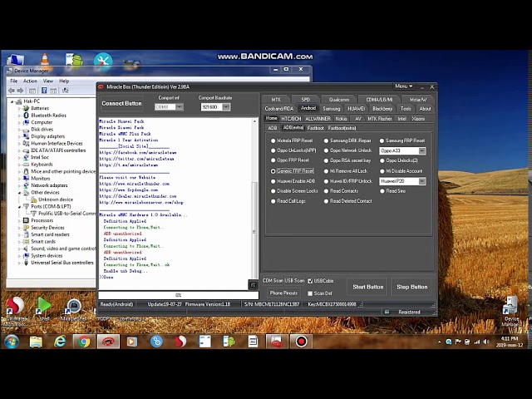The image size is (532, 399).
Task: Select Huawei Enable ADB option
Action: point(273,181)
